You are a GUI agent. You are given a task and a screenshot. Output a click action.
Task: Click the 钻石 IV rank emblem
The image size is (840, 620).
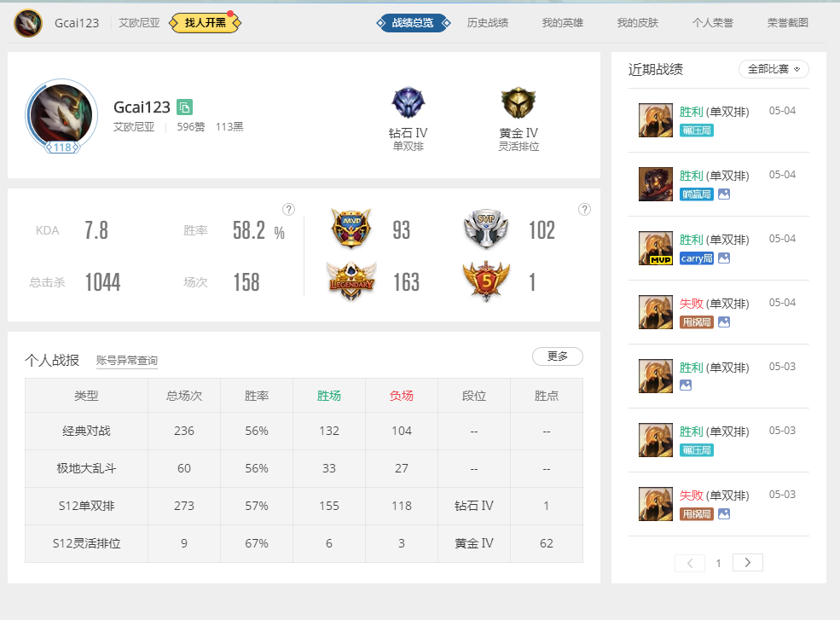[x=408, y=102]
